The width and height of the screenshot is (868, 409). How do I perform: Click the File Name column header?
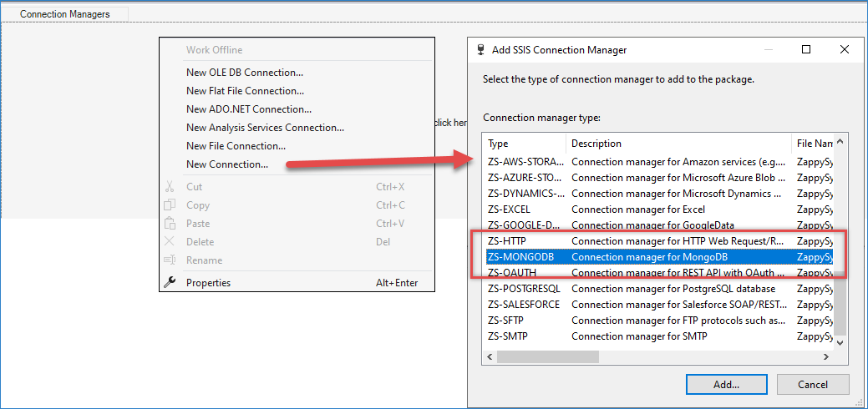coord(813,144)
